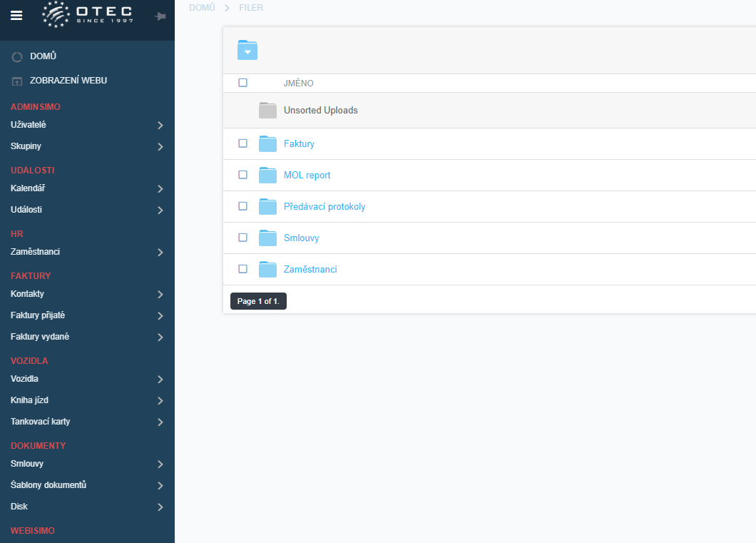The width and height of the screenshot is (756, 543).
Task: Check the select-all checkbox beside JMÉNO
Action: 242,83
